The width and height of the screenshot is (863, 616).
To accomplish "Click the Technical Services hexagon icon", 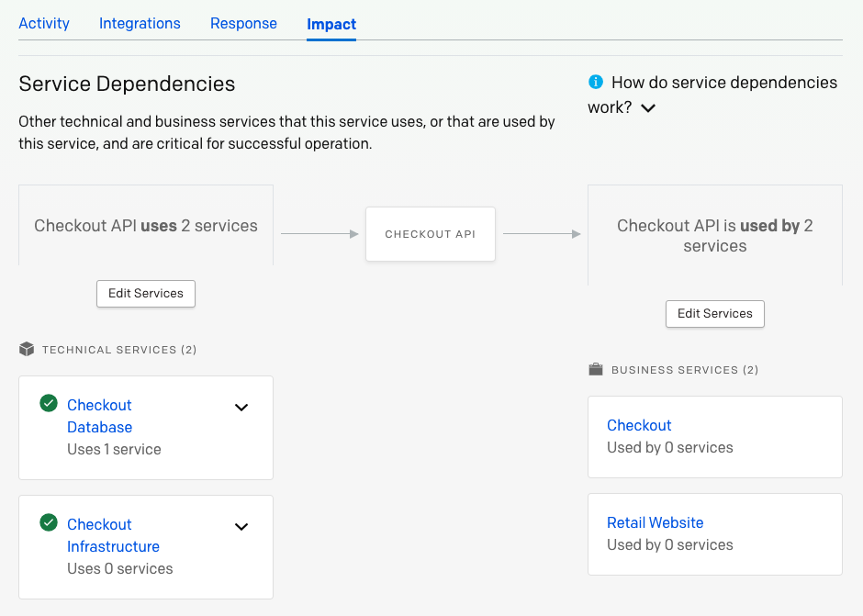I will click(26, 349).
